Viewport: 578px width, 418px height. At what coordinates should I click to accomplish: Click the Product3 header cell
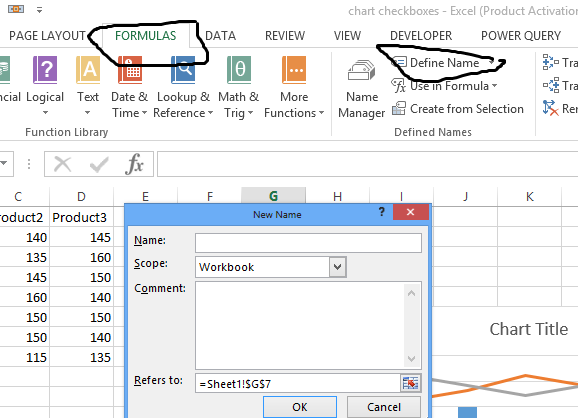pyautogui.click(x=81, y=217)
